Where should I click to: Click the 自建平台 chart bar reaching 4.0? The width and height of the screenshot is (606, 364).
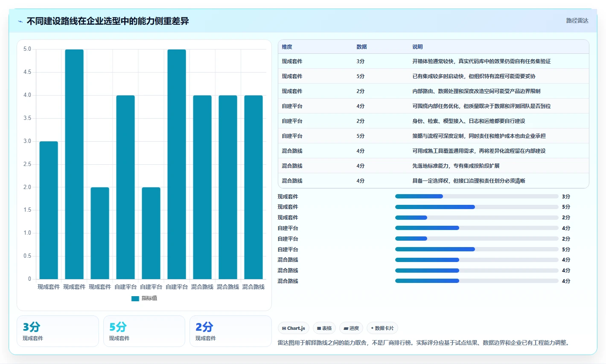pos(125,187)
